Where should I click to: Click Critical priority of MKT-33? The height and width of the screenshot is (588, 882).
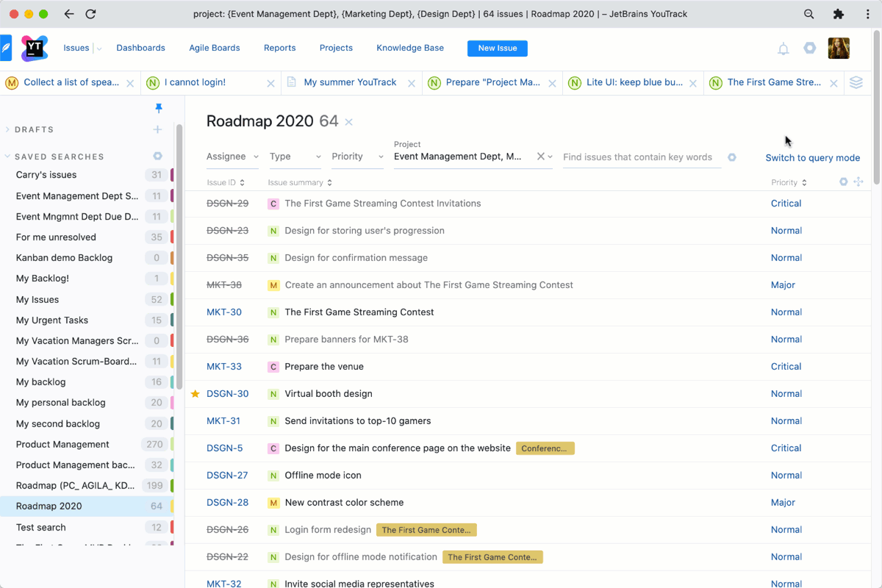tap(786, 367)
